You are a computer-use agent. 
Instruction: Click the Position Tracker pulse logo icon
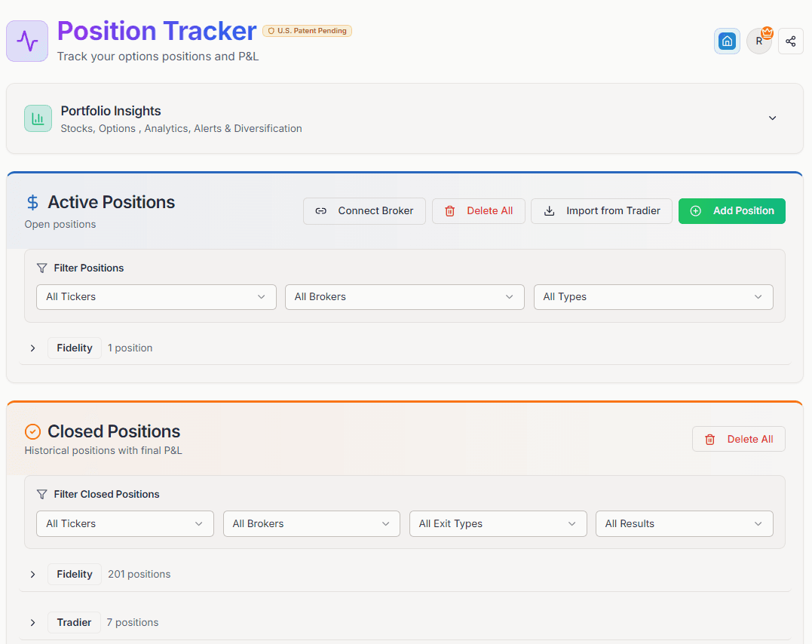tap(27, 41)
